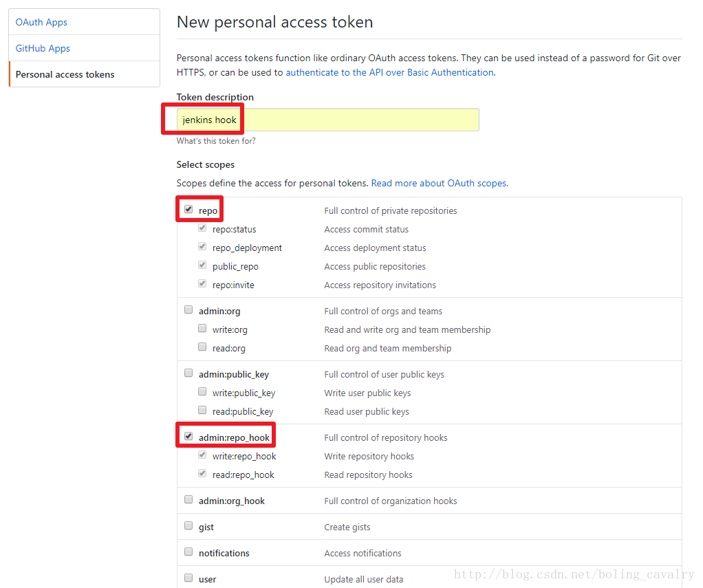Focus the Token description input field
This screenshot has height=588, width=703.
(327, 120)
